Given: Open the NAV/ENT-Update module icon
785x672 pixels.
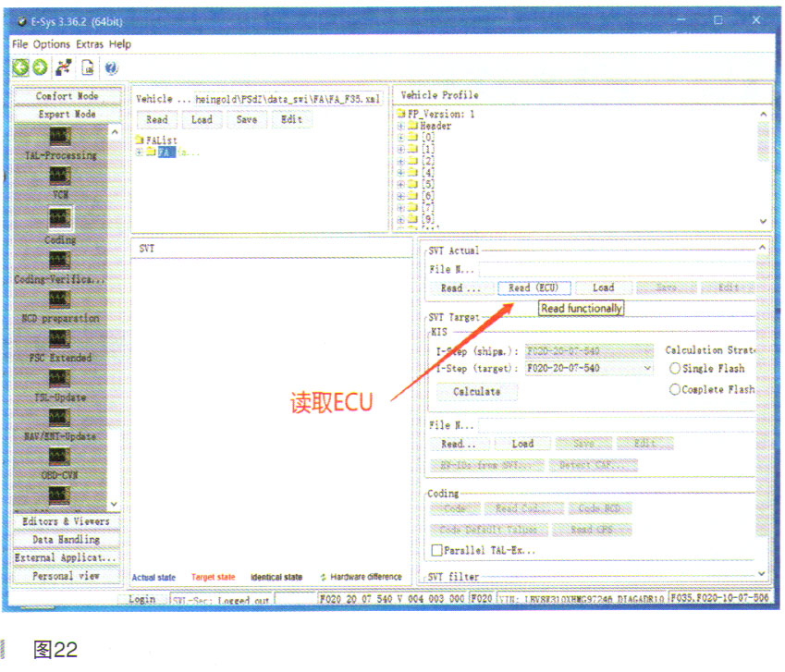Looking at the screenshot, I should pyautogui.click(x=59, y=417).
